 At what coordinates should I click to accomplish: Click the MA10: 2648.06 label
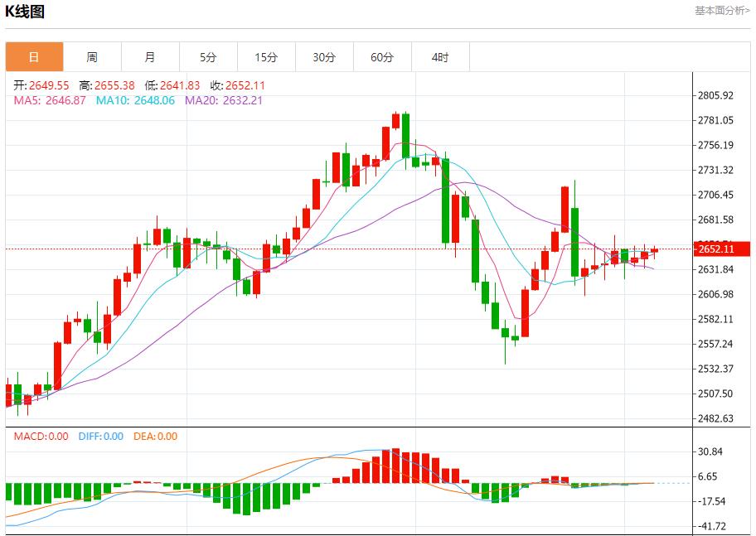click(x=135, y=100)
